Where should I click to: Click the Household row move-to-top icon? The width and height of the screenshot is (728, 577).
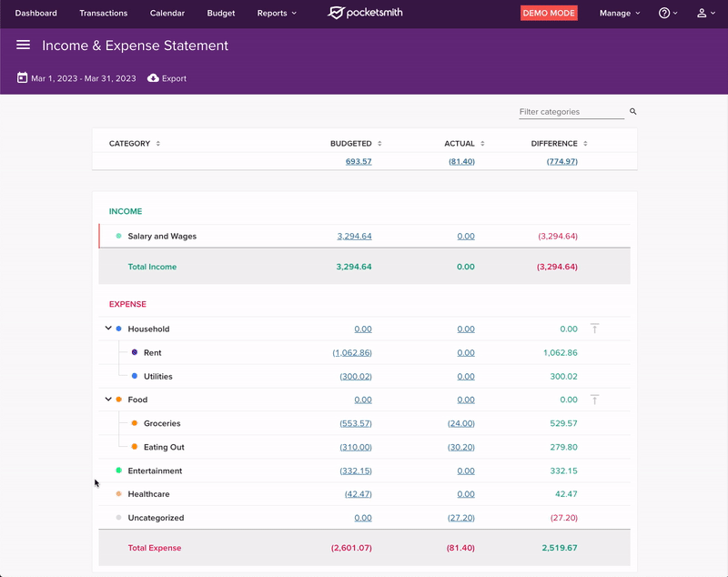[595, 329]
